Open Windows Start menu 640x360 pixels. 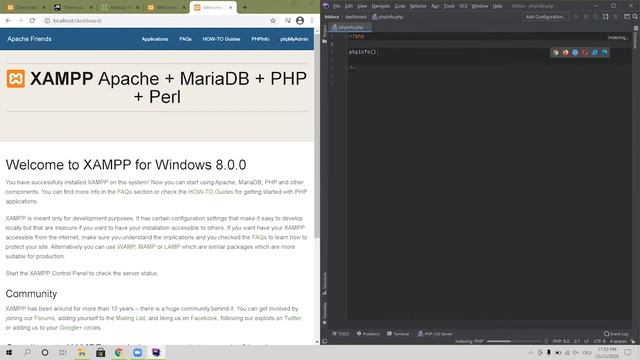9,352
